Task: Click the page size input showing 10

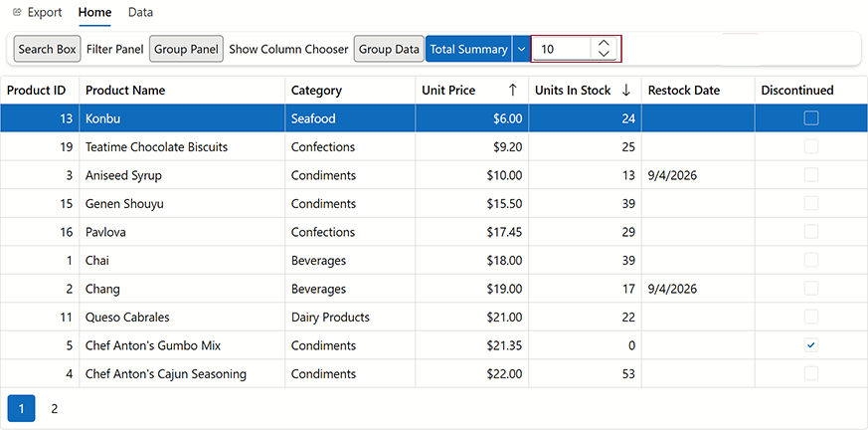Action: click(562, 49)
